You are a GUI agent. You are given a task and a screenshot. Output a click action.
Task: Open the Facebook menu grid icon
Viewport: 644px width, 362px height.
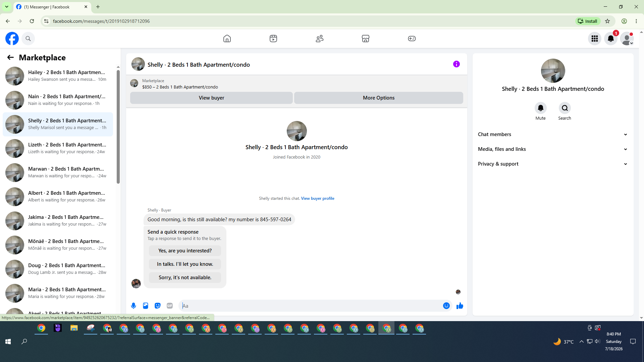click(x=595, y=39)
